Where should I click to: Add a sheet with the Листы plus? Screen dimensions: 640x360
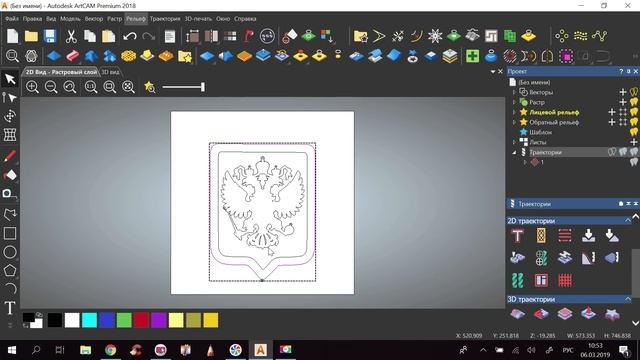click(x=633, y=142)
